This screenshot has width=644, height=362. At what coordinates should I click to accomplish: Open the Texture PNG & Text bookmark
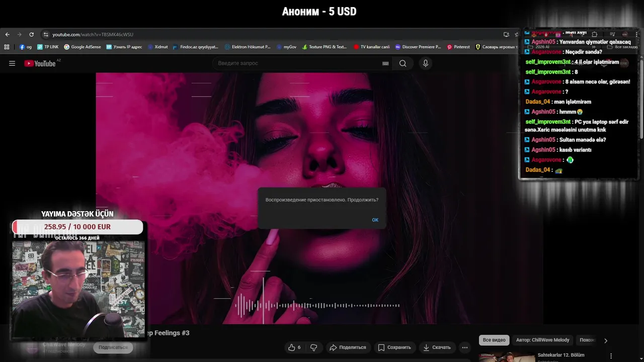[325, 47]
